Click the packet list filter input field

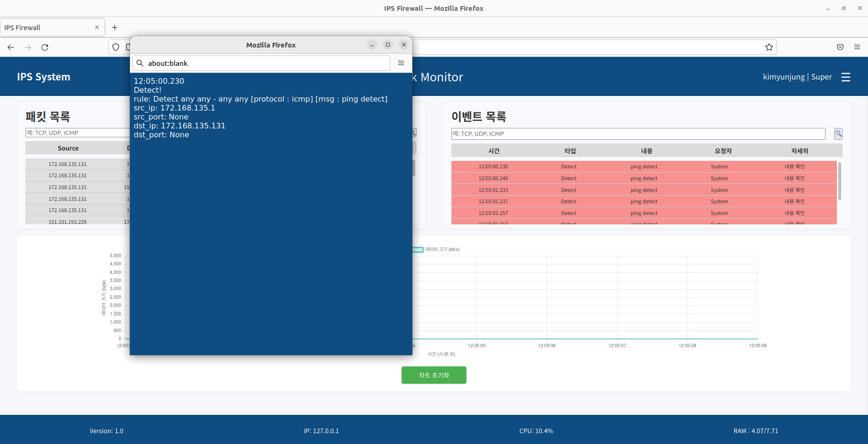click(78, 133)
